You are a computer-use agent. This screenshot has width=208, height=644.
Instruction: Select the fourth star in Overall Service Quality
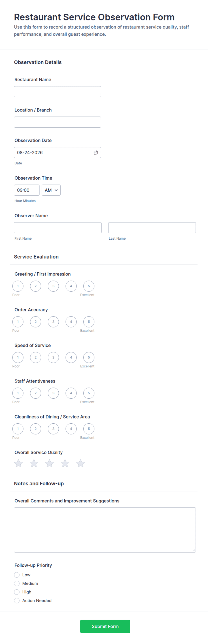coord(65,463)
